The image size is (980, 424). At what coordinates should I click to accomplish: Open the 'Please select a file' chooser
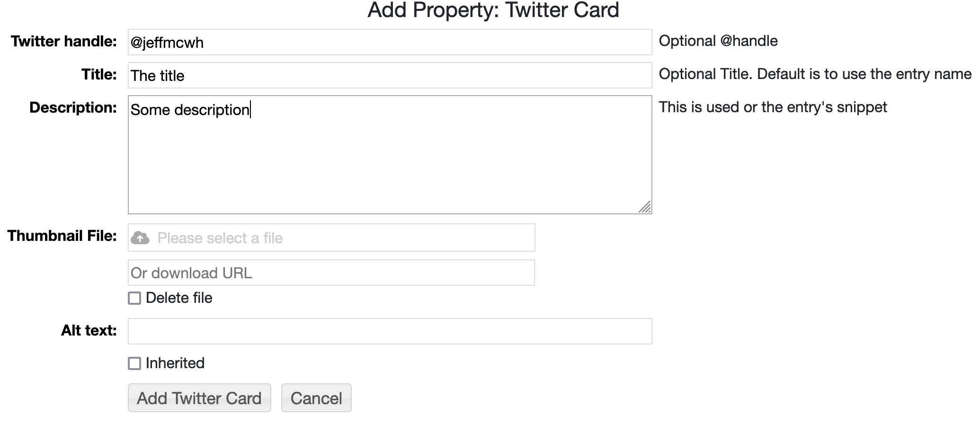point(331,238)
